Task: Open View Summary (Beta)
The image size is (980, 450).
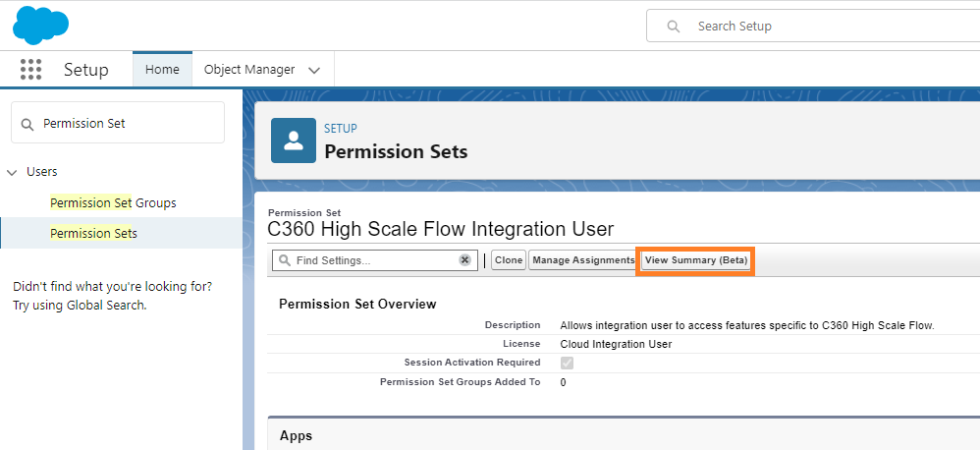Action: coord(695,260)
